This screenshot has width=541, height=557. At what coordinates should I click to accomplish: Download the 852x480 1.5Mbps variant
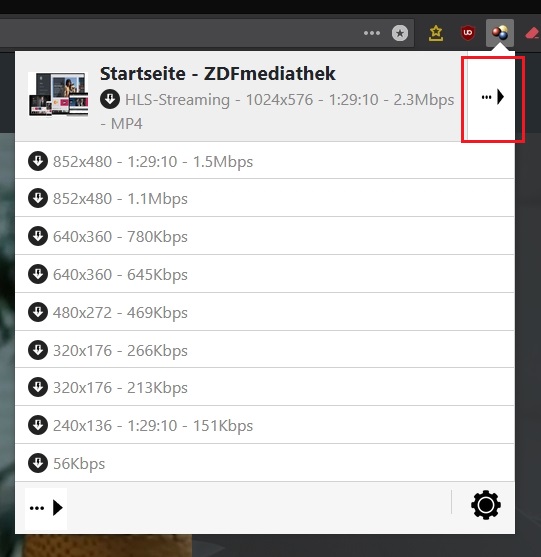point(265,161)
